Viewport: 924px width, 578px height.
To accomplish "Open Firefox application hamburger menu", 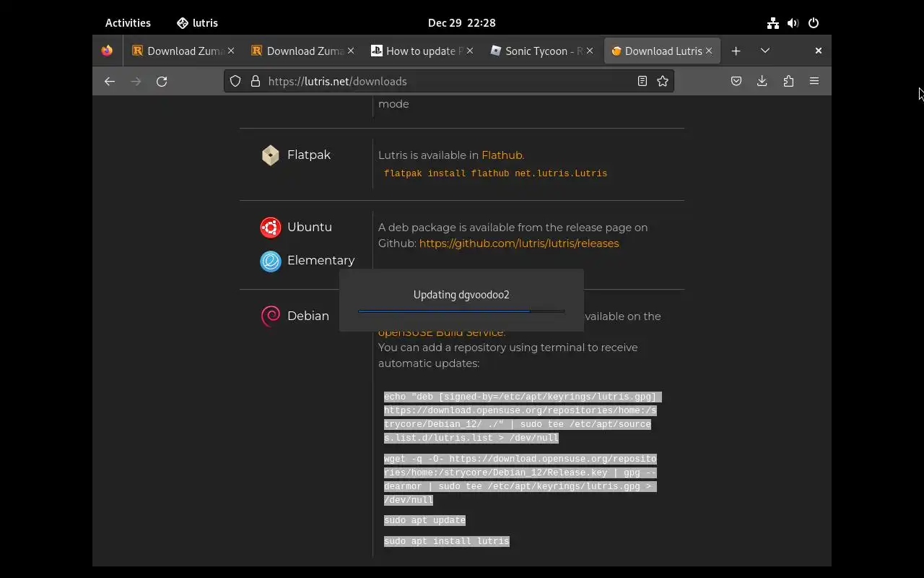I will point(814,81).
